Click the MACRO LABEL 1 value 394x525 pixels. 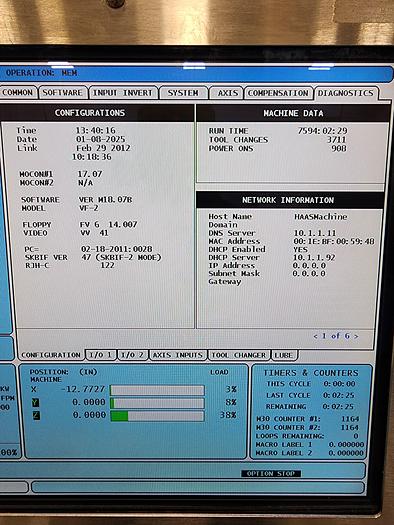tap(346, 444)
